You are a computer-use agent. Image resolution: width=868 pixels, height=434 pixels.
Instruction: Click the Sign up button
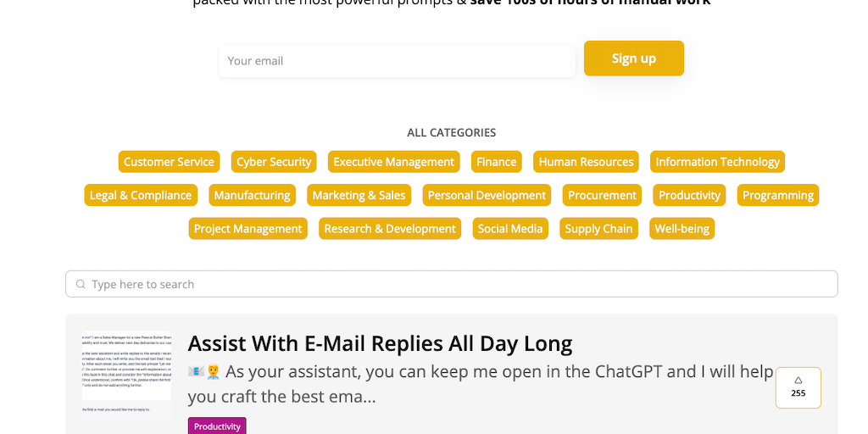point(633,58)
